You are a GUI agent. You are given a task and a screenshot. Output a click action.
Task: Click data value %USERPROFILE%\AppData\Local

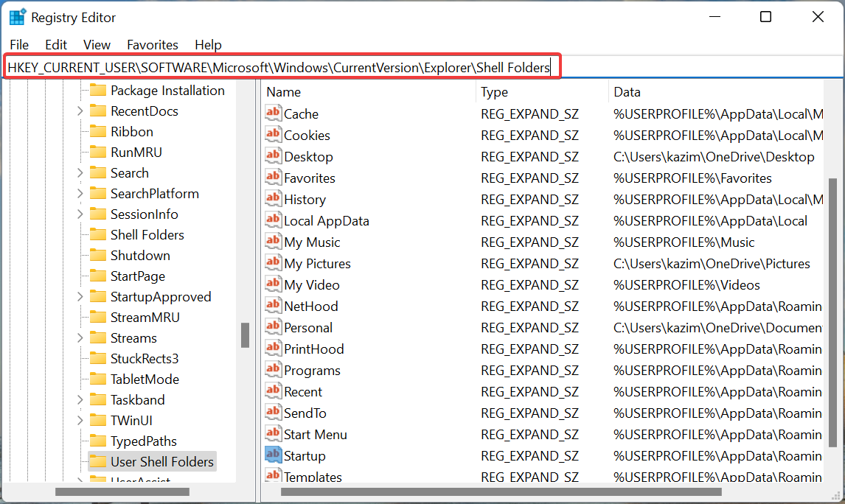point(710,221)
